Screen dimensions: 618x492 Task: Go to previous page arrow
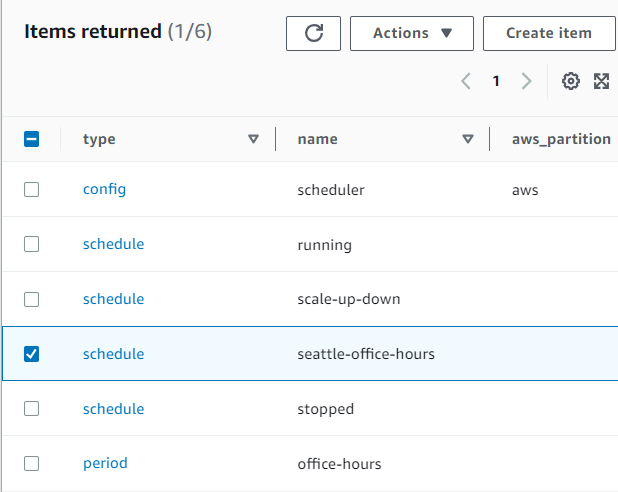(x=466, y=82)
